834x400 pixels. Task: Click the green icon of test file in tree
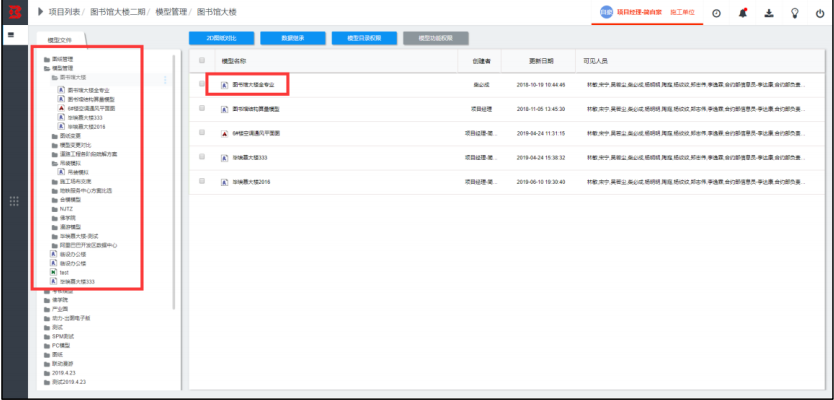[53, 272]
